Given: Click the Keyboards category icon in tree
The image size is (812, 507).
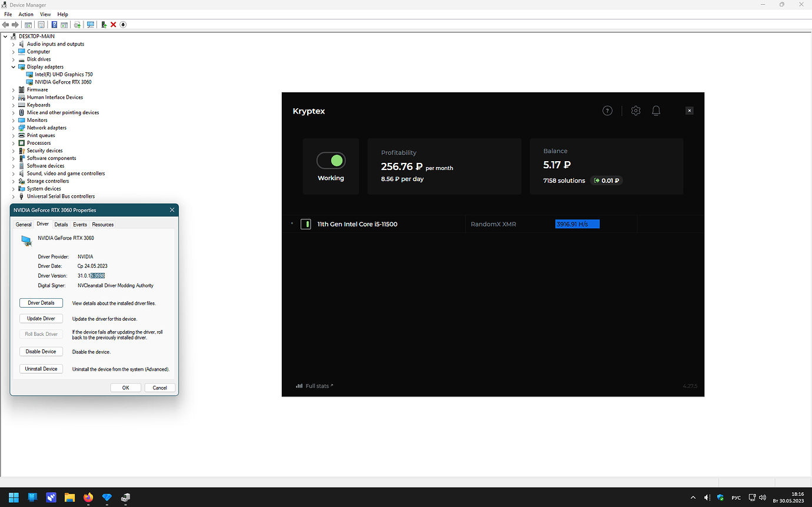Looking at the screenshot, I should tap(22, 105).
